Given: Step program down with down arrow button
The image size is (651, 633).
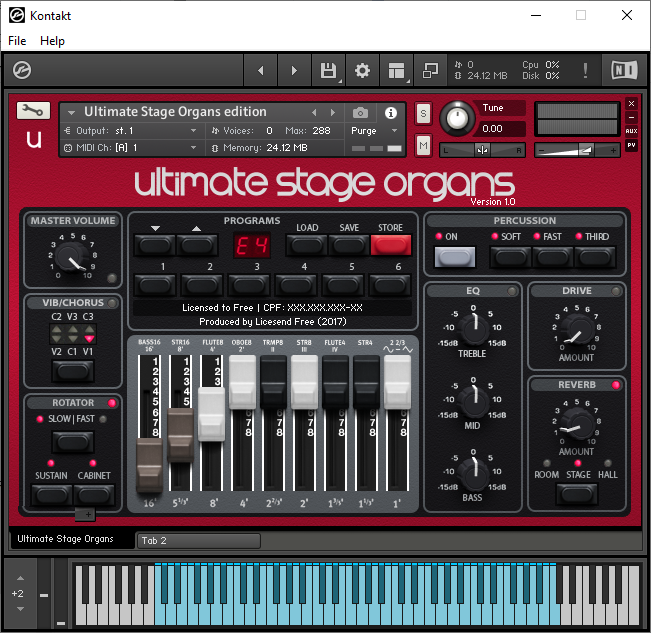Looking at the screenshot, I should click(x=155, y=245).
